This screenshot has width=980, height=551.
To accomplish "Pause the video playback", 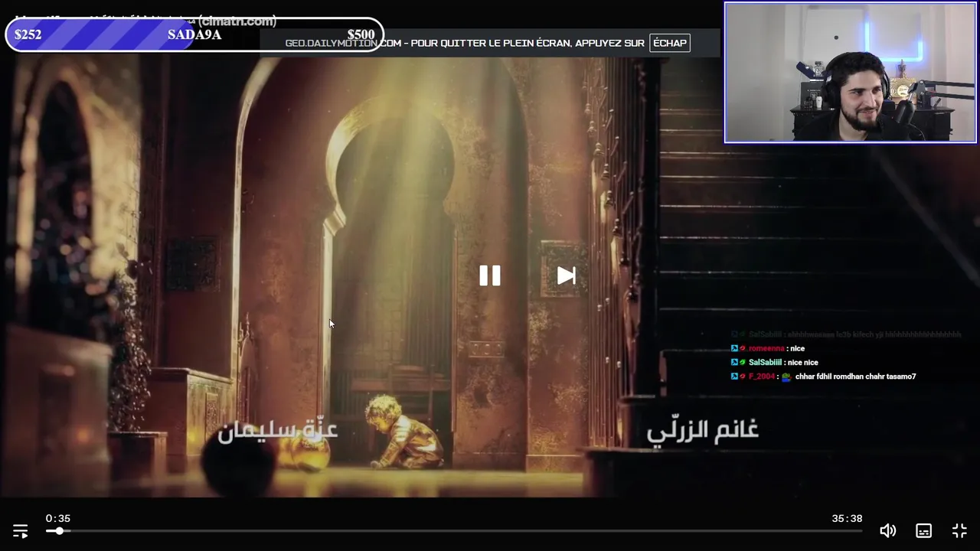I will click(x=490, y=275).
